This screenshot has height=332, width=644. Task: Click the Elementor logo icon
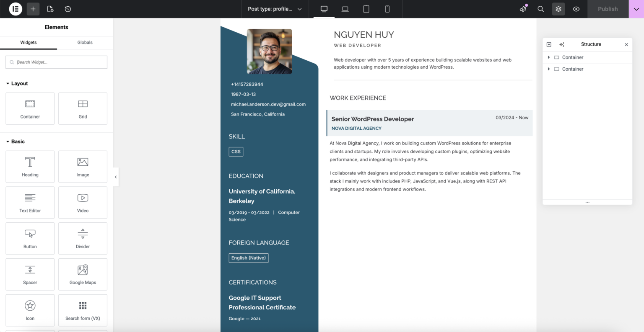(16, 9)
